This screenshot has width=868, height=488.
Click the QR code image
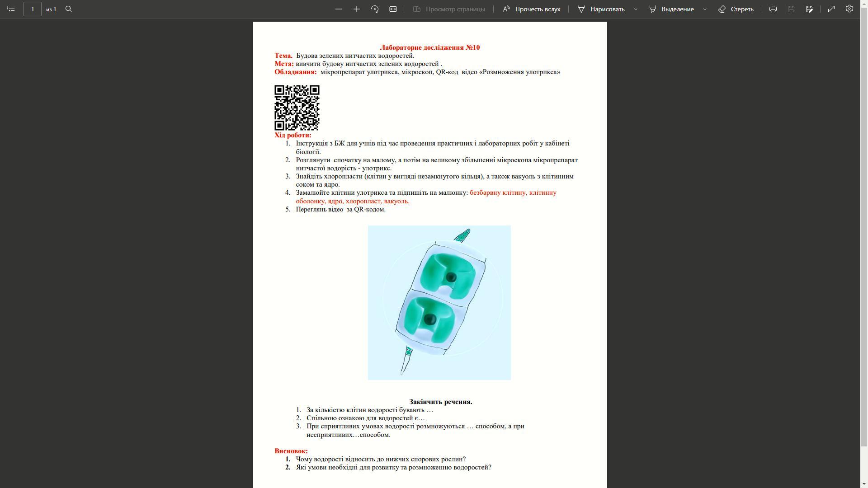coord(297,108)
